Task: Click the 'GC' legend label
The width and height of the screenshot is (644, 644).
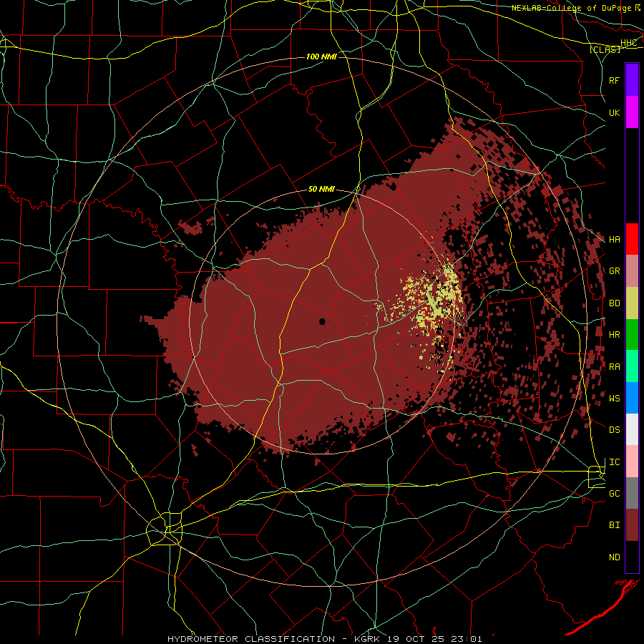Action: point(615,494)
